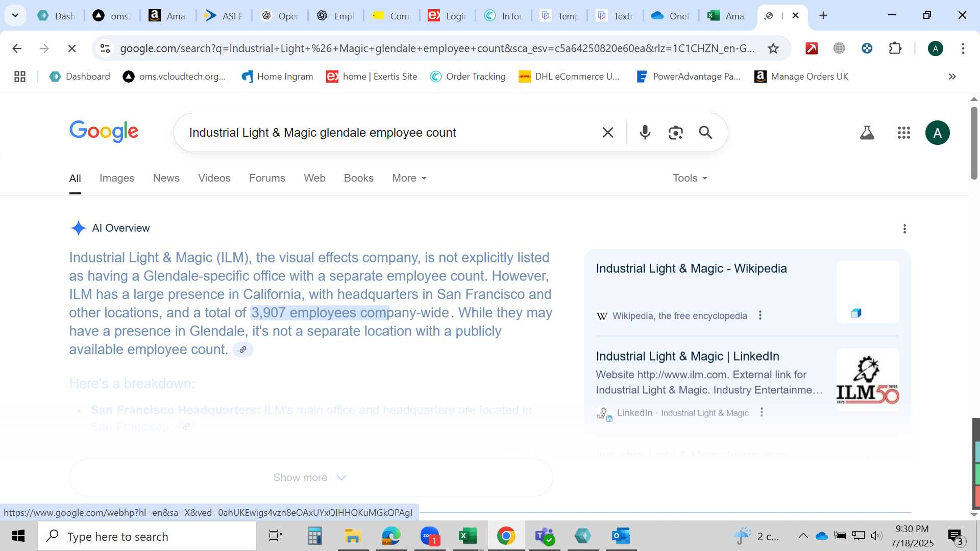The image size is (980, 551).
Task: Open Google account avatar on page
Action: tap(937, 133)
